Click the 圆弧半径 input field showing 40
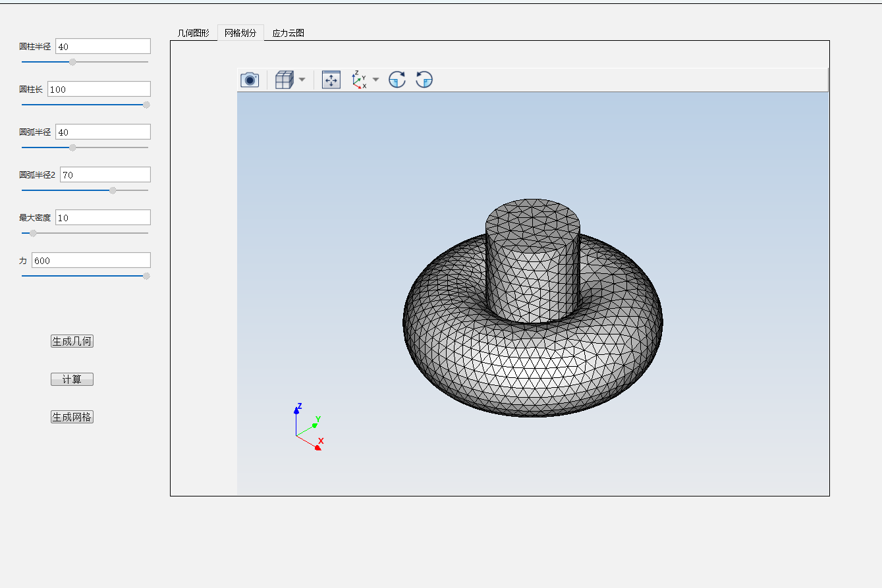The height and width of the screenshot is (588, 882). tap(103, 132)
